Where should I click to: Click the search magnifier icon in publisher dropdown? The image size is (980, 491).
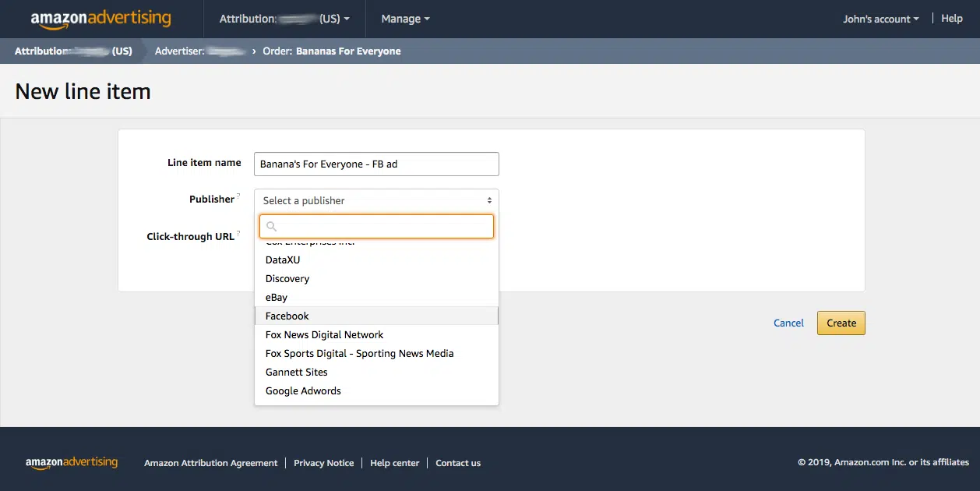pos(272,227)
